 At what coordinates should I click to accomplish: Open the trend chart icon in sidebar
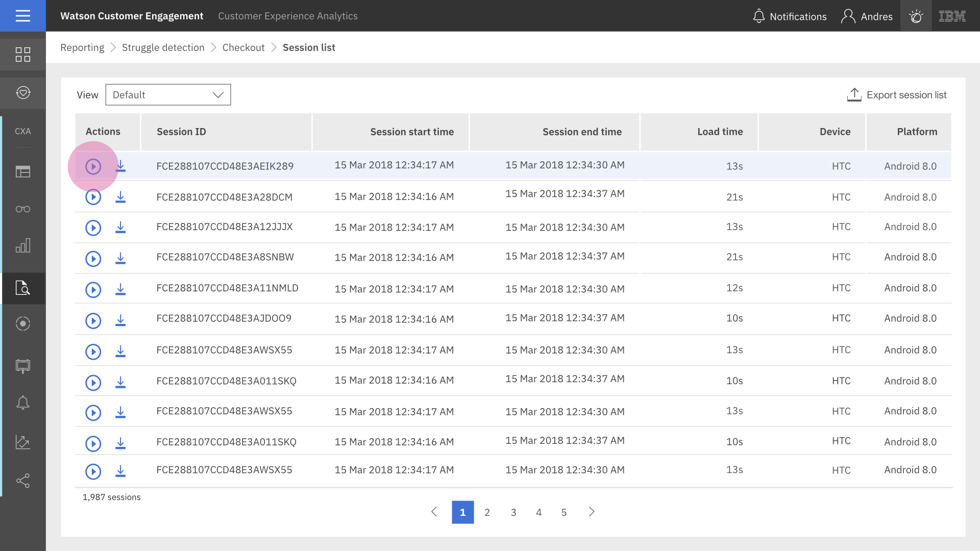[23, 442]
